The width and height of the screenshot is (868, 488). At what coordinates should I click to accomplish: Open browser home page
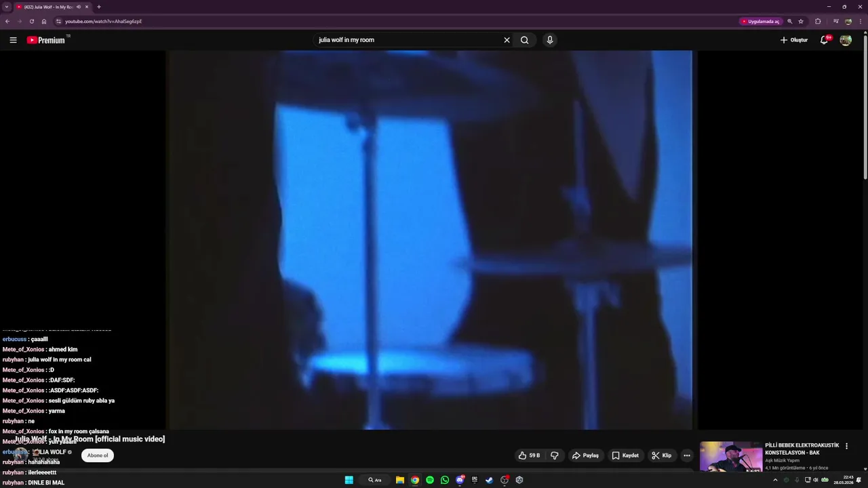click(44, 21)
